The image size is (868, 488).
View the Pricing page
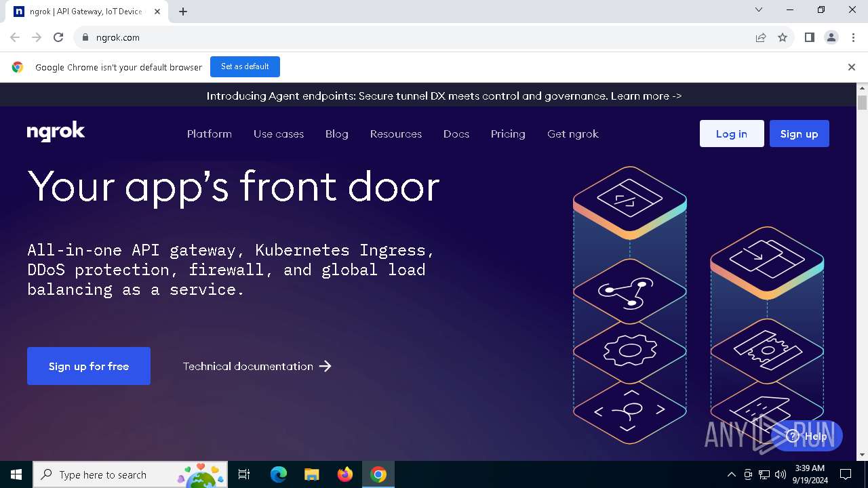[508, 134]
